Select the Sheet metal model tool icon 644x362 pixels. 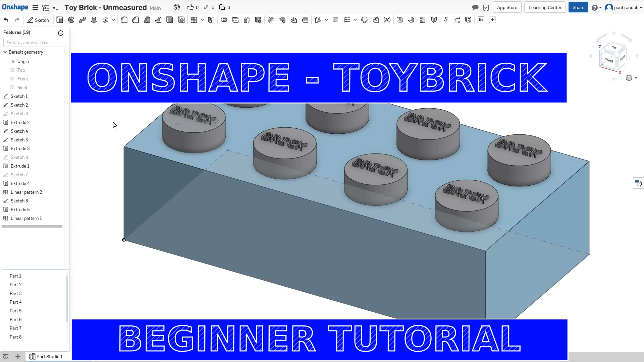400,20
